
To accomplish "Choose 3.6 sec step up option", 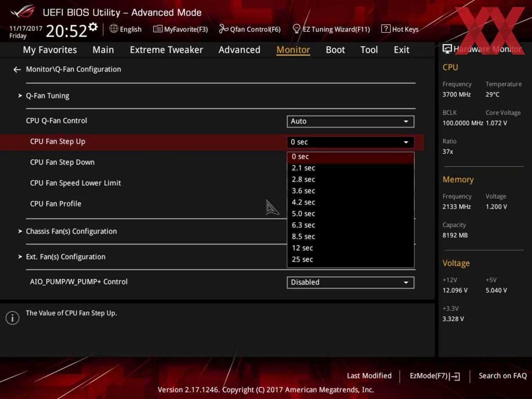I will point(350,191).
